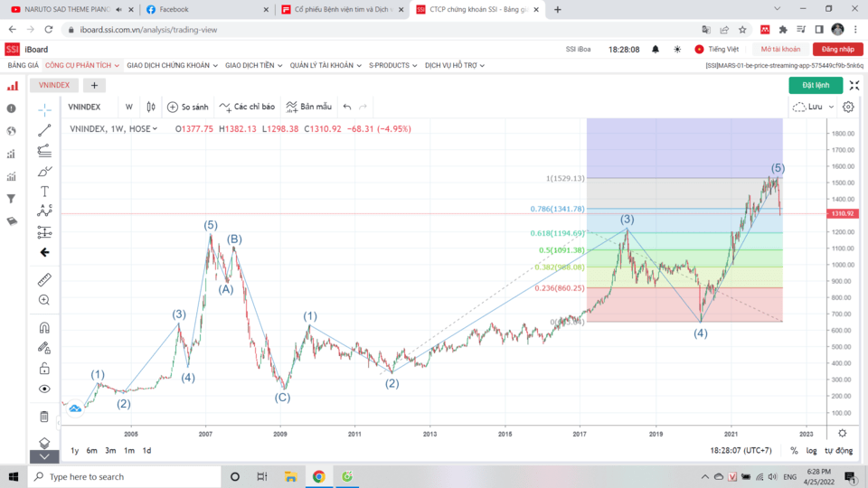Click the 1310.92 price label
Viewport: 868px width, 488px height.
tap(842, 213)
